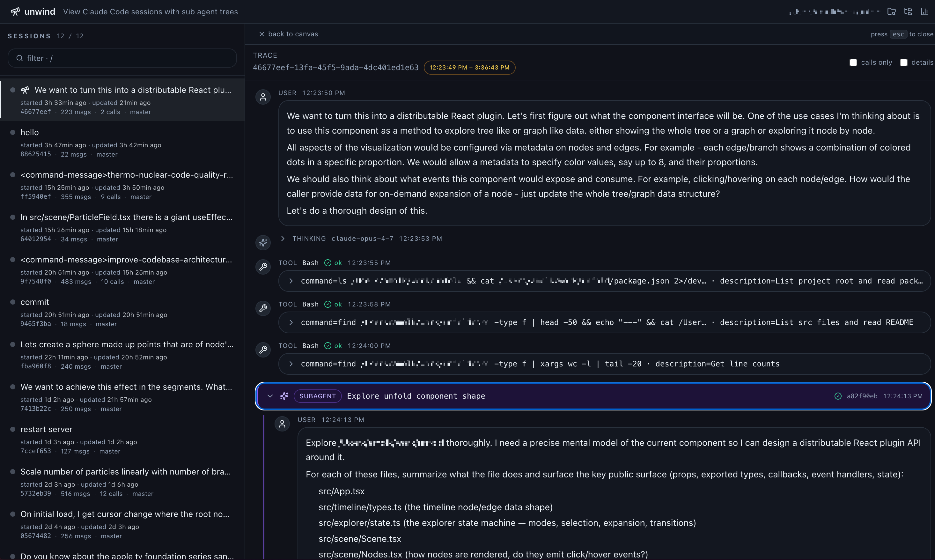Click the ok check icon on the 12:23:55 PM tool
This screenshot has height=560, width=935.
(328, 263)
